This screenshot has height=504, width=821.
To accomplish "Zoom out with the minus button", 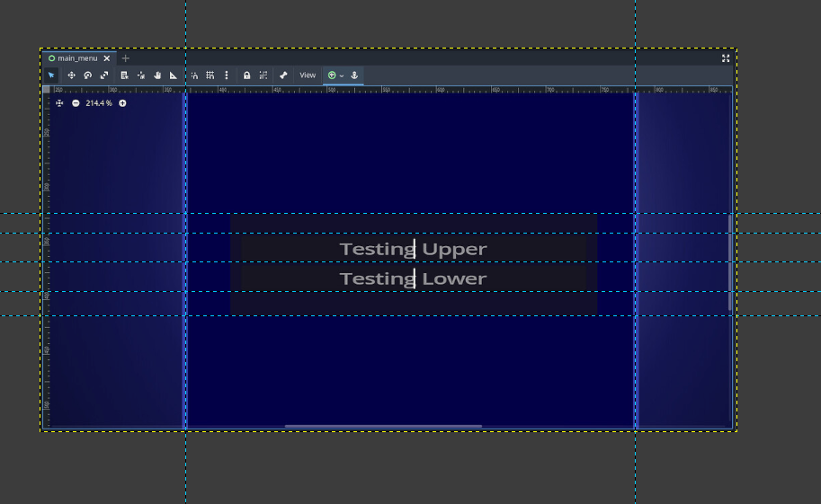I will click(76, 103).
